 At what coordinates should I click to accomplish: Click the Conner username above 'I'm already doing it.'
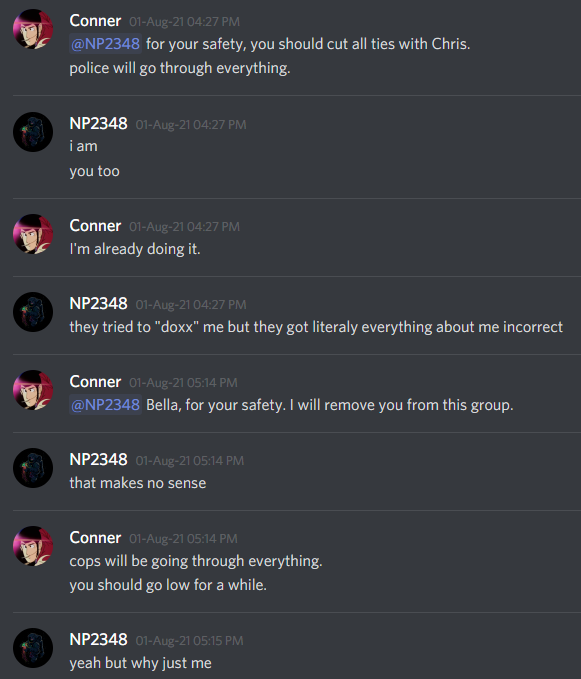pyautogui.click(x=95, y=226)
